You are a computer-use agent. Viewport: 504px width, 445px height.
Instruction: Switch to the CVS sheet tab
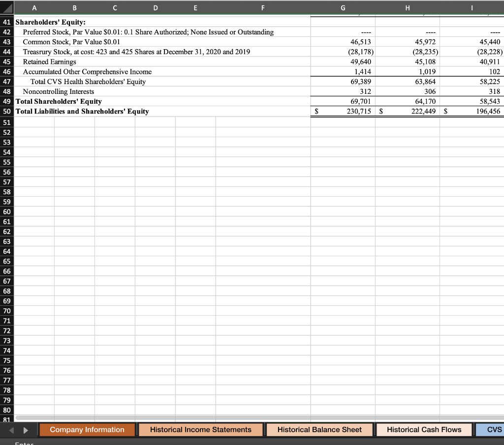[x=491, y=429]
